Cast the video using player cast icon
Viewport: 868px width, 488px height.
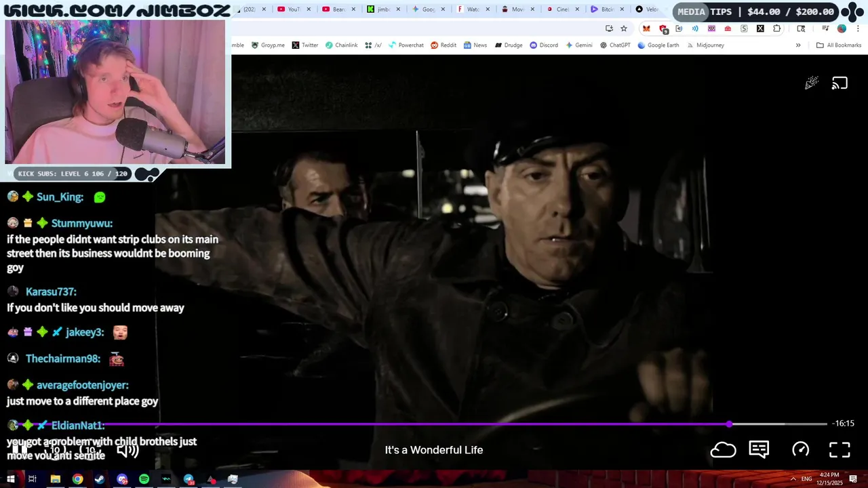[840, 83]
